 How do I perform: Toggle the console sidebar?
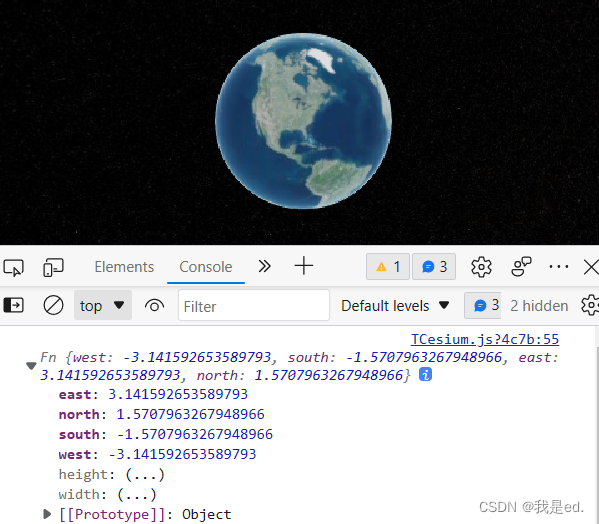pos(14,306)
